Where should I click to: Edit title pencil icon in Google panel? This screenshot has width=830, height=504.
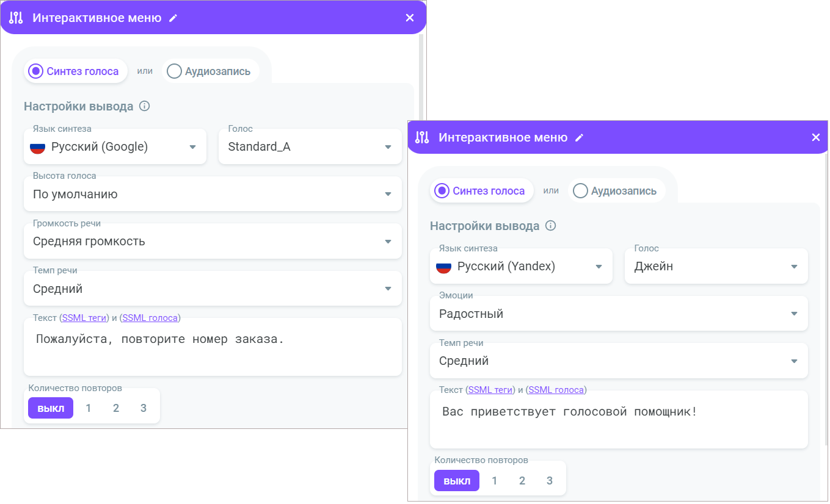coord(173,18)
